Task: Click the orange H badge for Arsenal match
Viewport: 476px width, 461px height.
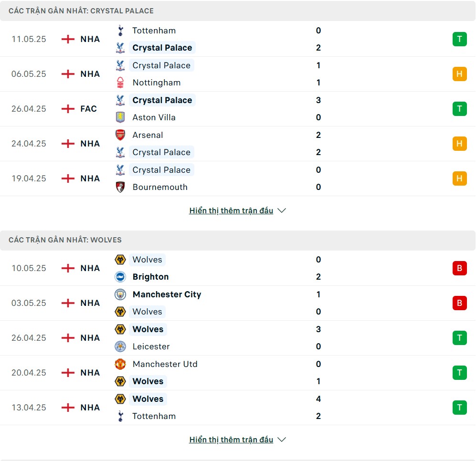Action: click(x=460, y=144)
